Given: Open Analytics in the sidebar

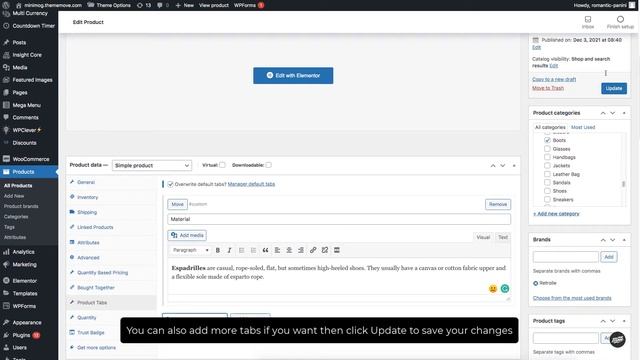Looking at the screenshot, I should point(23,252).
